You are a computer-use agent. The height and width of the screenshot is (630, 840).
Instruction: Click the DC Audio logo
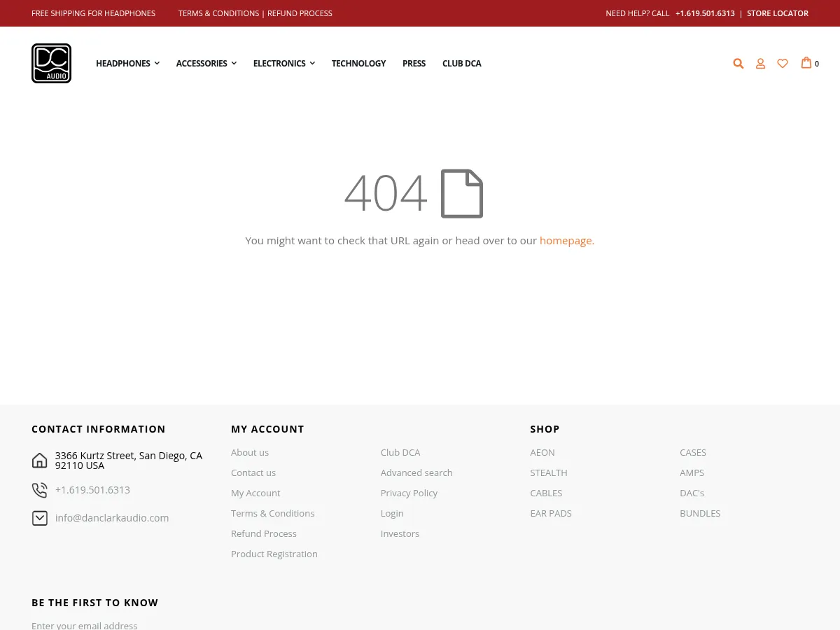coord(51,63)
